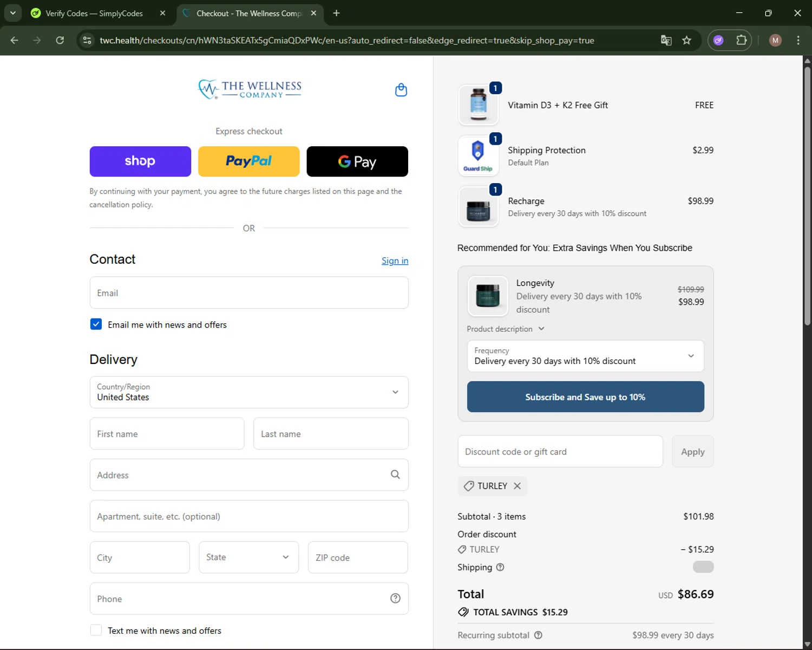The width and height of the screenshot is (812, 650).
Task: Click the Vitamin D3 + K2 product thumbnail
Action: tap(479, 105)
